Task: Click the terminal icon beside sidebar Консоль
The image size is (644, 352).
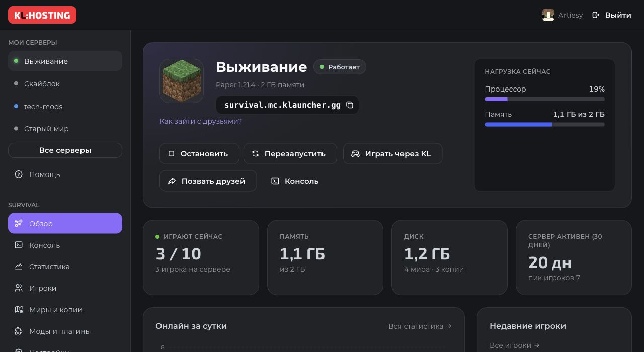Action: (x=19, y=245)
